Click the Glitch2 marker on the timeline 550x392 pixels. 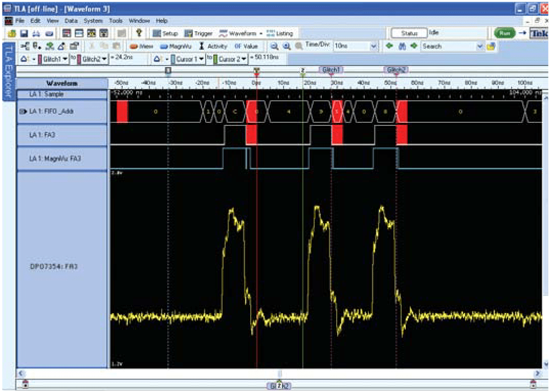(x=396, y=69)
